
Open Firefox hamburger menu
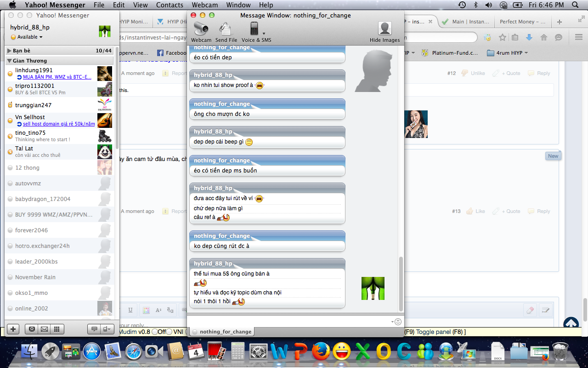(x=578, y=37)
